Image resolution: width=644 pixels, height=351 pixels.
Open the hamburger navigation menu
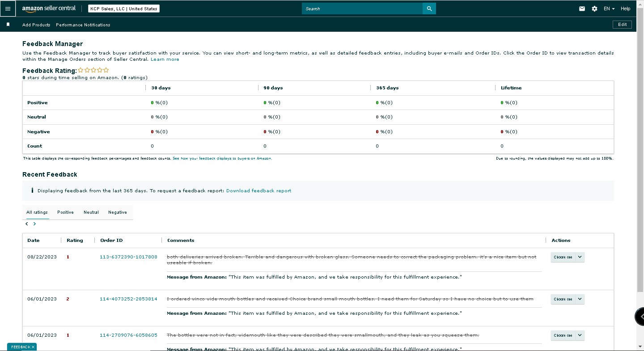[8, 8]
